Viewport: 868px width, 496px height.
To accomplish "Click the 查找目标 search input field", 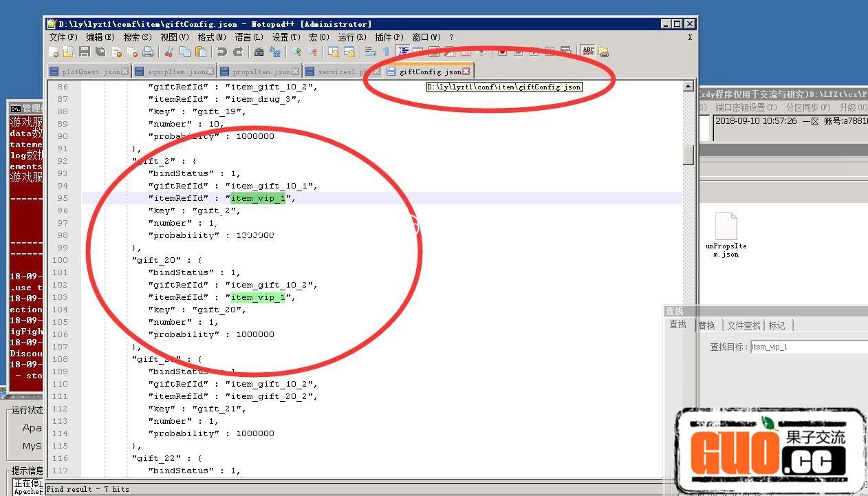I will 808,347.
